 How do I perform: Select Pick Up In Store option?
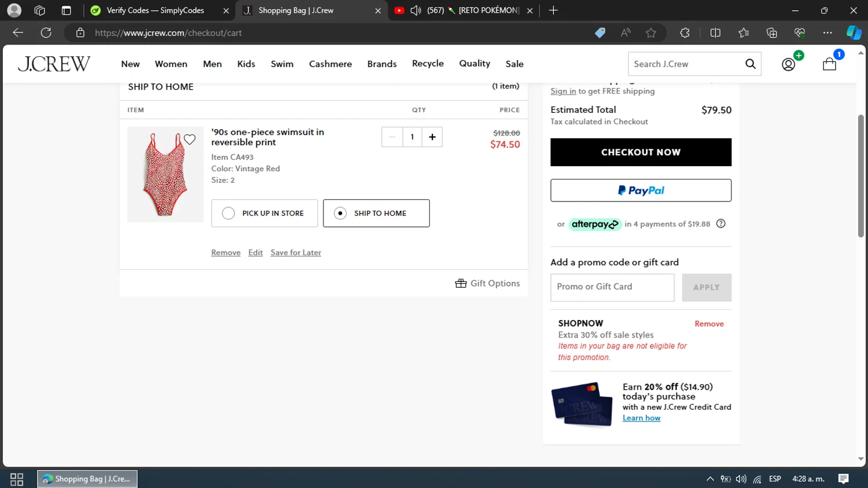[x=264, y=213]
